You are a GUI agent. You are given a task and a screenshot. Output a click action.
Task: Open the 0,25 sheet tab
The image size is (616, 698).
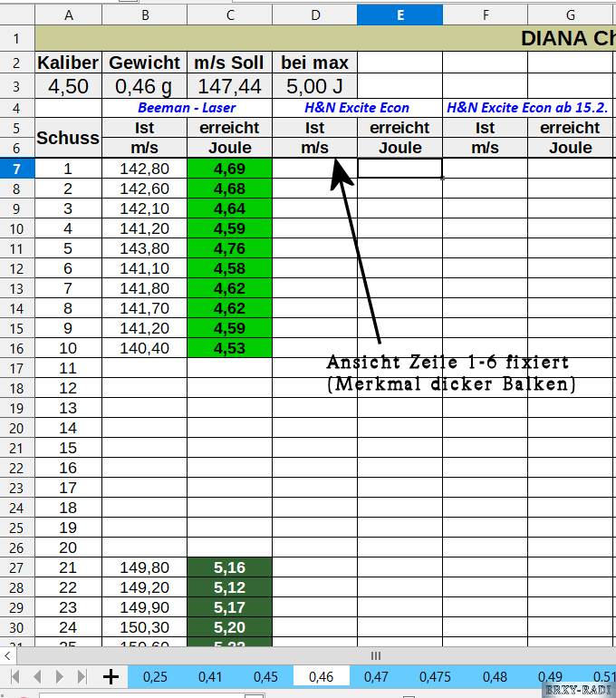pyautogui.click(x=155, y=677)
